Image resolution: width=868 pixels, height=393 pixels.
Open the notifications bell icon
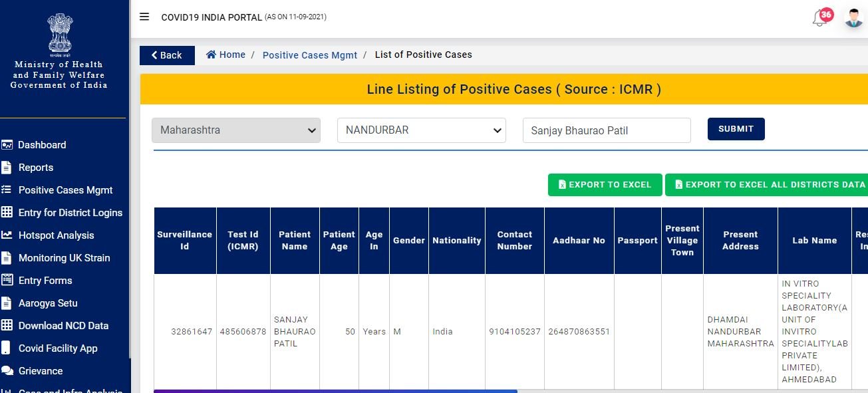click(819, 19)
